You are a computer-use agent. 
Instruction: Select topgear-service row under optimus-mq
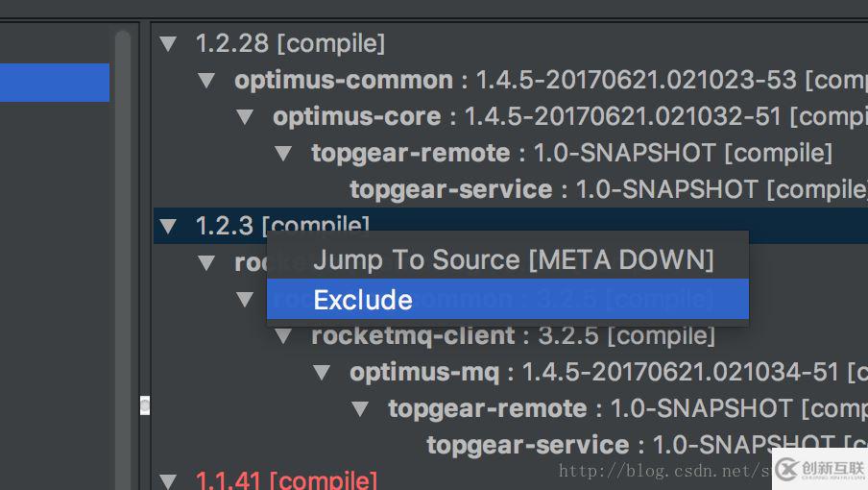click(647, 445)
